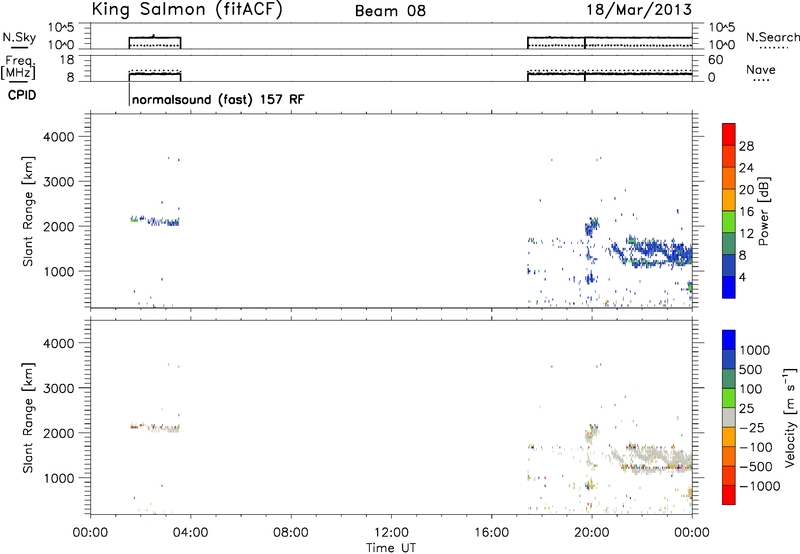Click the '28' label on Power color bar
Viewport: 800px width, 554px height.
pyautogui.click(x=746, y=146)
